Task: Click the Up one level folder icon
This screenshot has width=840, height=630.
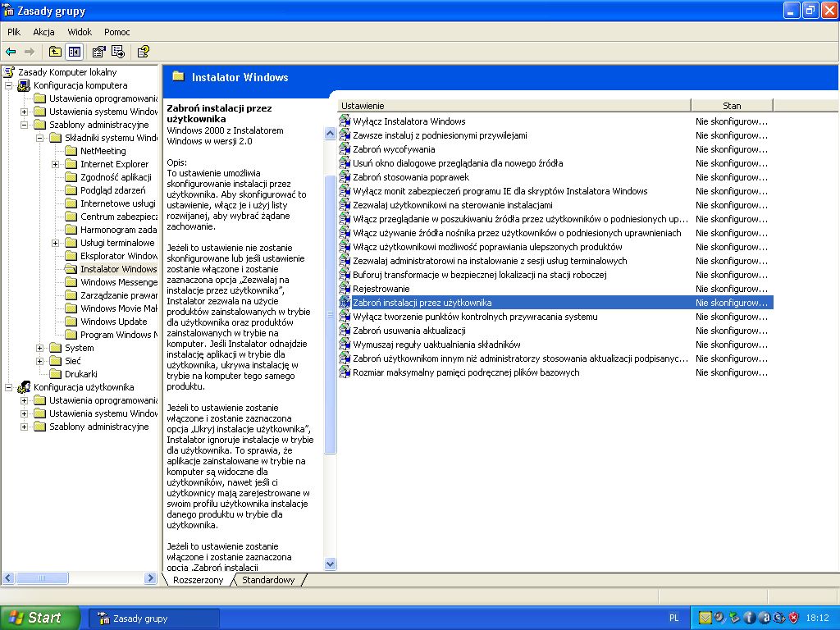Action: click(x=55, y=52)
